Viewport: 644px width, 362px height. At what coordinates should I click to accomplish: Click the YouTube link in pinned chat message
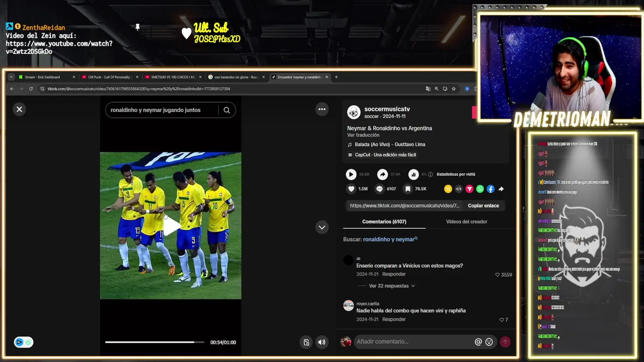59,48
